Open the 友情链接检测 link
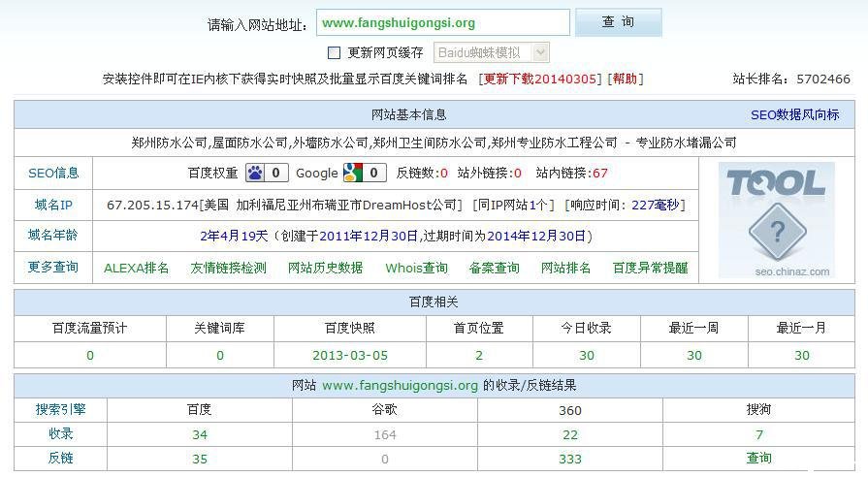 click(x=228, y=268)
